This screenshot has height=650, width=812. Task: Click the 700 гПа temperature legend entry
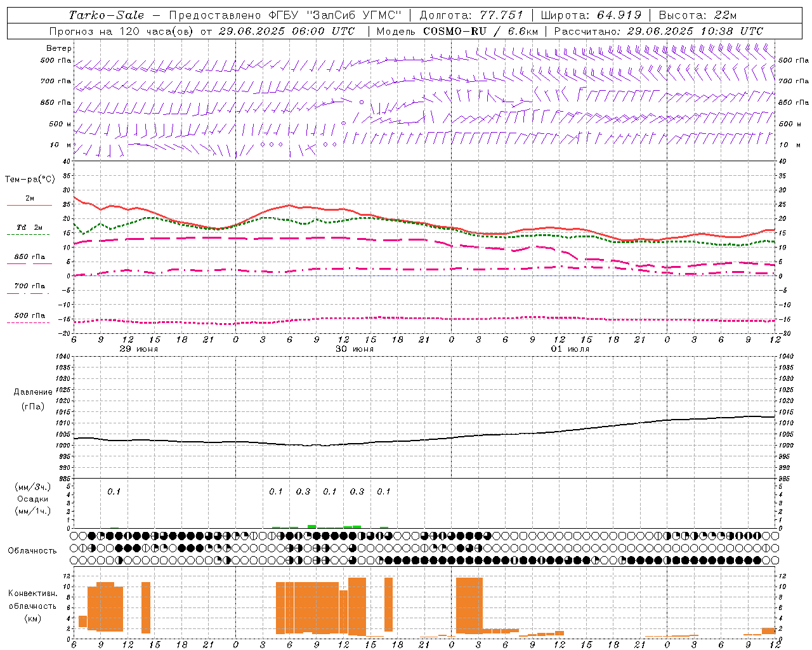click(29, 287)
